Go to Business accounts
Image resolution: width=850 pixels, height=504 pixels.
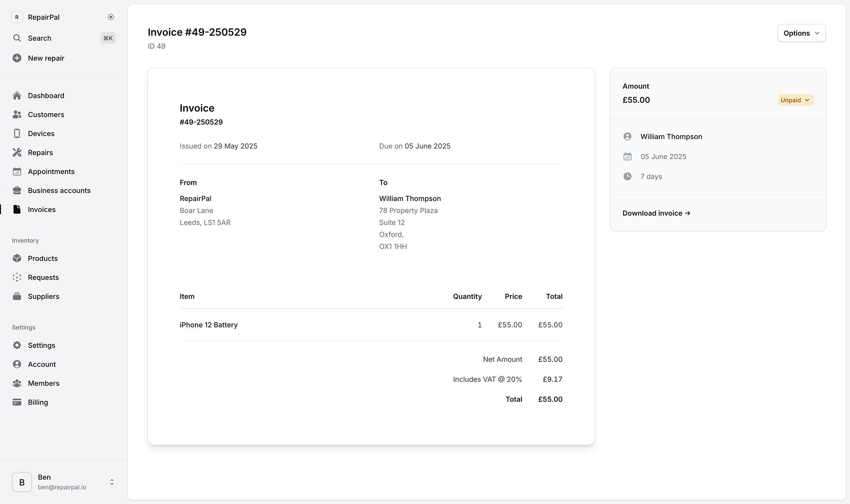tap(59, 190)
